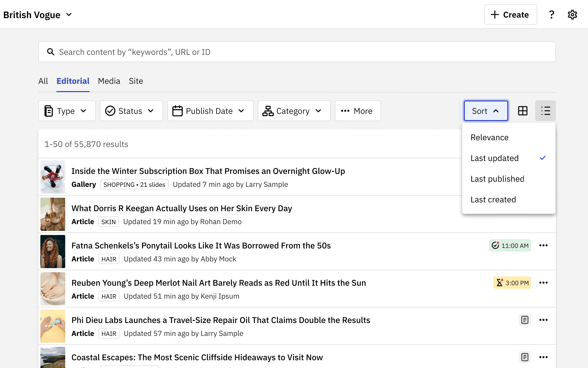Open options menu for Reuben Young article
588x368 pixels.
[543, 283]
